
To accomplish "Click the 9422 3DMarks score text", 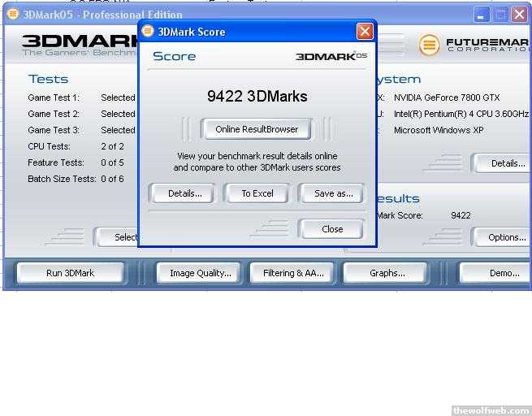I will (x=257, y=97).
